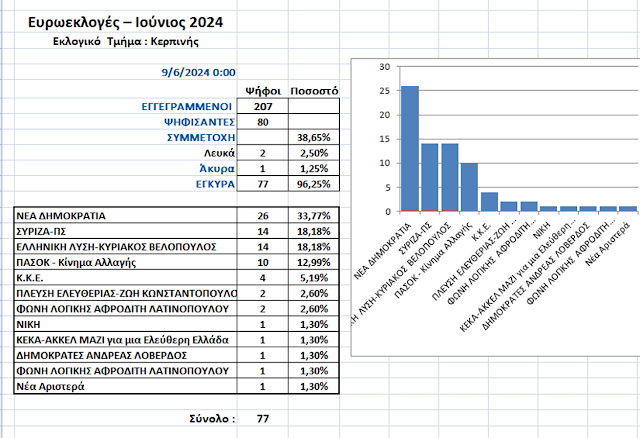Click ΣΥΡΙΖΑ-ΠΣ cell in the results table

(125, 231)
